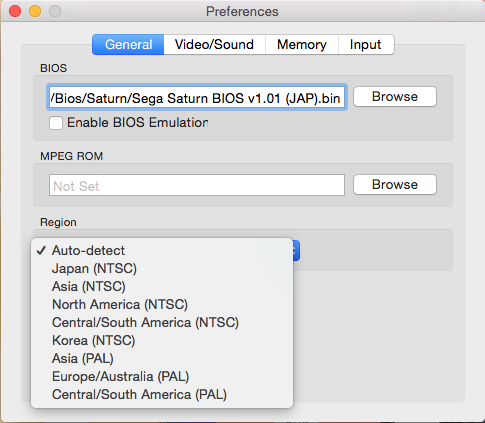Open the Memory tab

tap(302, 45)
